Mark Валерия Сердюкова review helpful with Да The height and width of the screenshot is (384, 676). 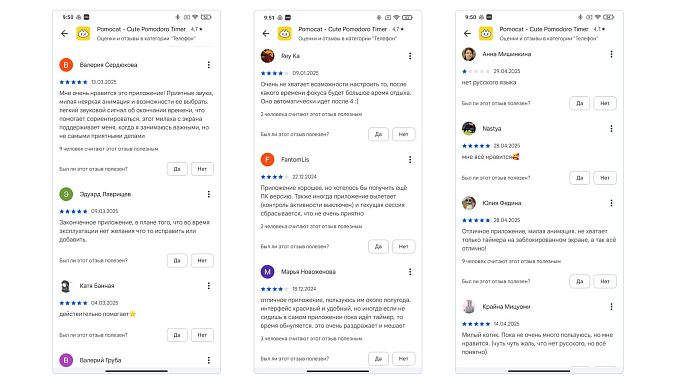177,169
